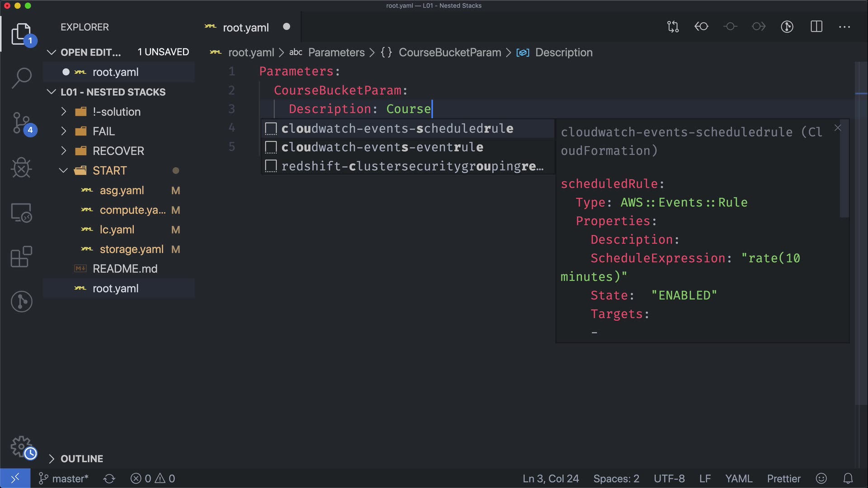
Task: Select the cloudwatch-events-eventrule suggestion
Action: pos(382,147)
